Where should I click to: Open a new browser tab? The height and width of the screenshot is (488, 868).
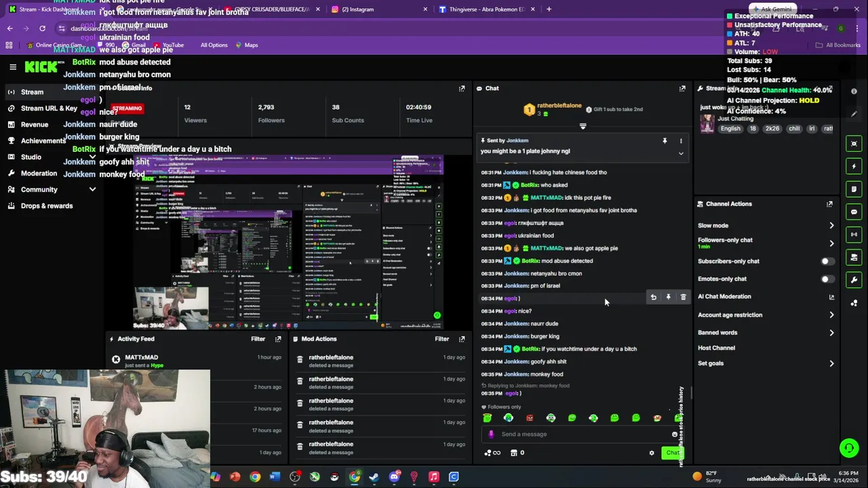click(549, 9)
